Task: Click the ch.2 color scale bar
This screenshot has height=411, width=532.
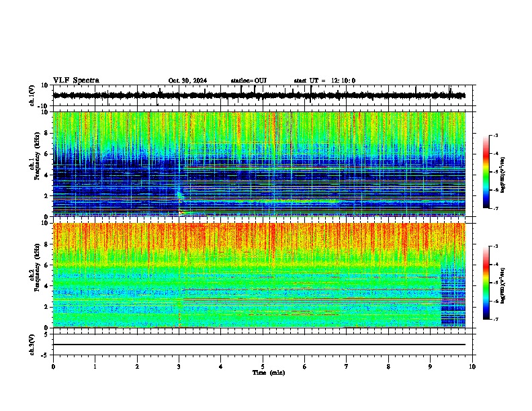Action: point(486,283)
